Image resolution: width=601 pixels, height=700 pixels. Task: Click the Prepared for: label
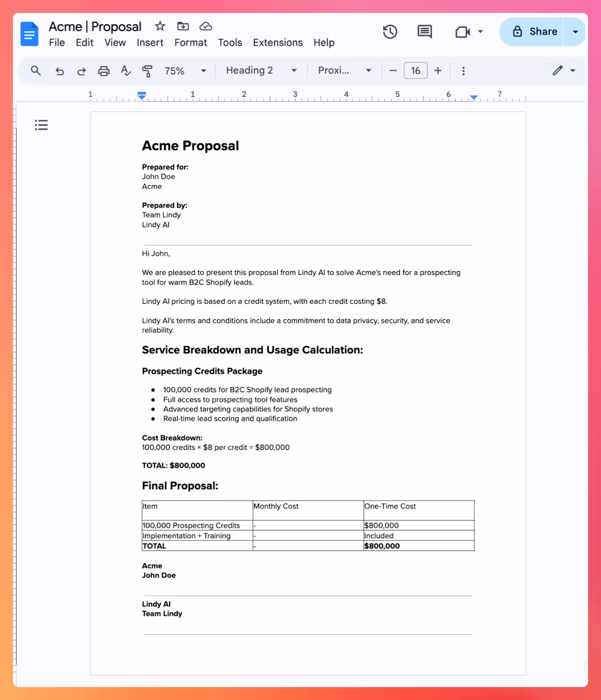tap(165, 167)
